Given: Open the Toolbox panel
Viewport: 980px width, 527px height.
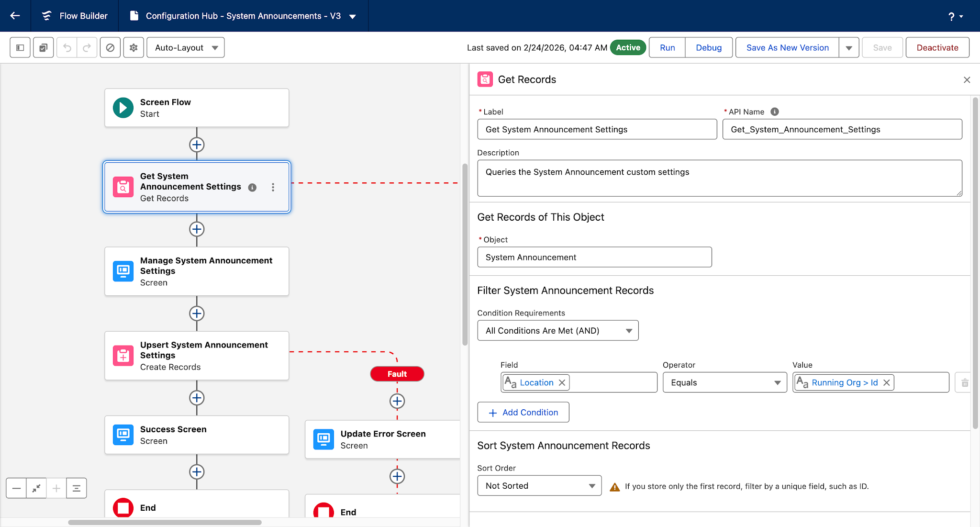Looking at the screenshot, I should [x=20, y=47].
